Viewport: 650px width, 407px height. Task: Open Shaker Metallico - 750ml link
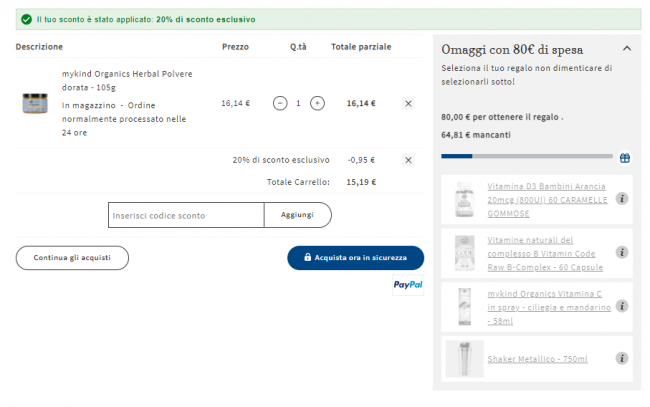click(537, 359)
